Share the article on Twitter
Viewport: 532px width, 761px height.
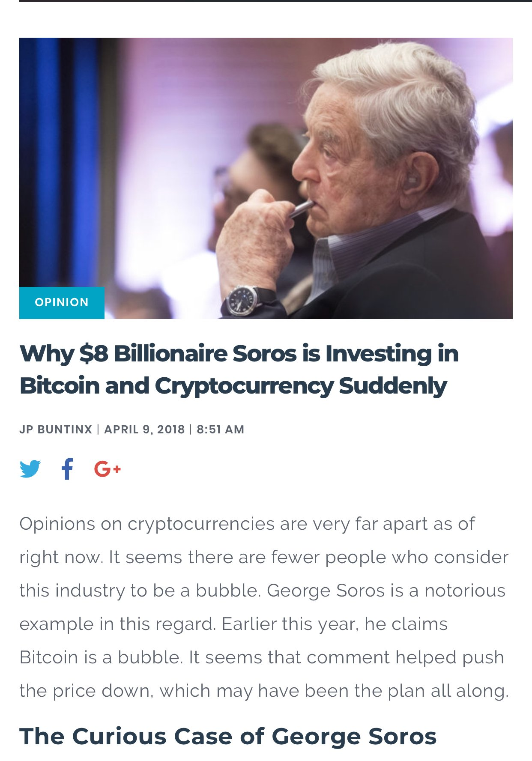click(x=30, y=469)
